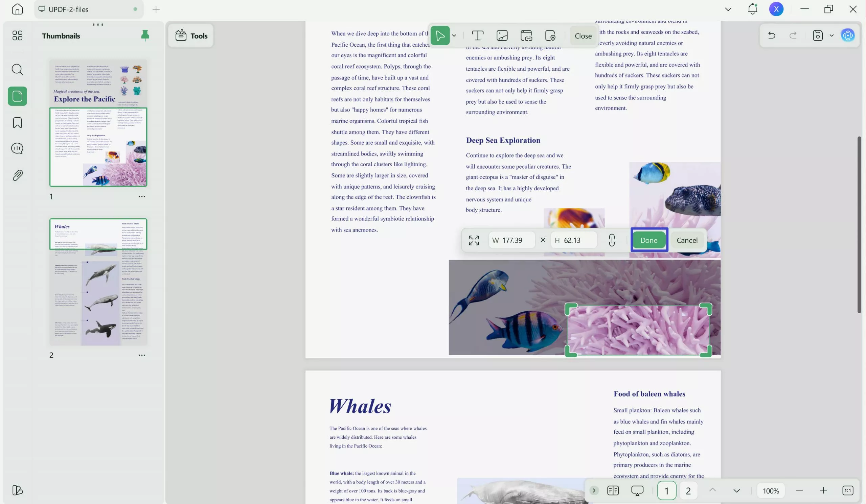Click the UPDF AI assistant icon
This screenshot has width=866, height=504.
tap(847, 35)
